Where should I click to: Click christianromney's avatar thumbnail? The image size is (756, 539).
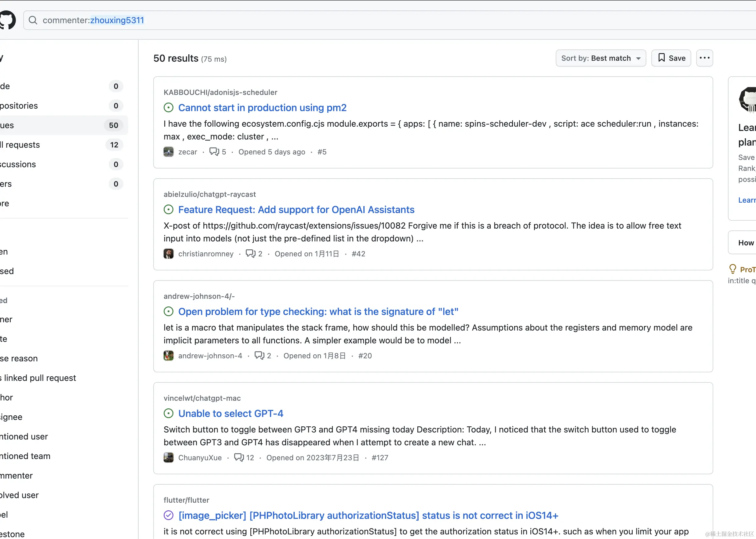[x=169, y=254]
